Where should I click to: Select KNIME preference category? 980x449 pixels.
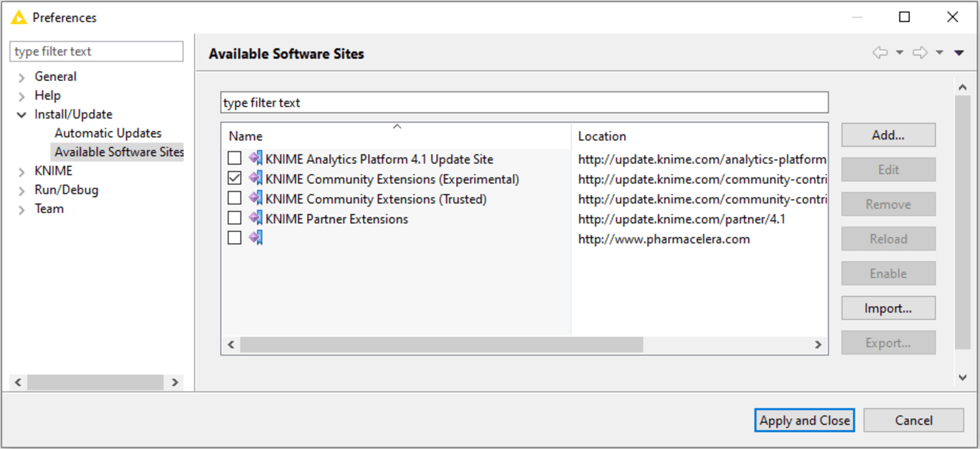click(x=54, y=171)
